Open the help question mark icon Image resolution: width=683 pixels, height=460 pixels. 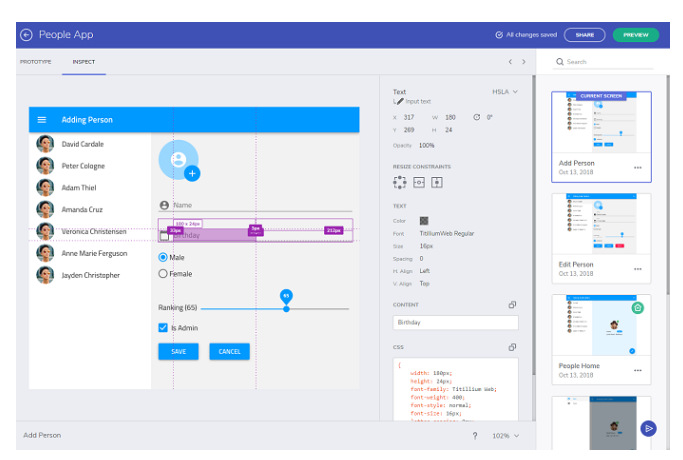(x=474, y=436)
